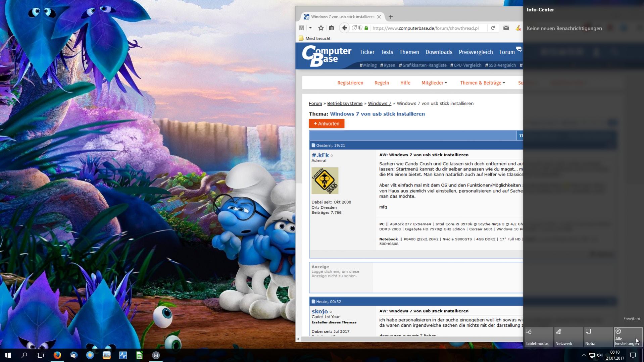Image resolution: width=644 pixels, height=362 pixels.
Task: Click the tracking protection shield icon
Action: click(x=360, y=28)
